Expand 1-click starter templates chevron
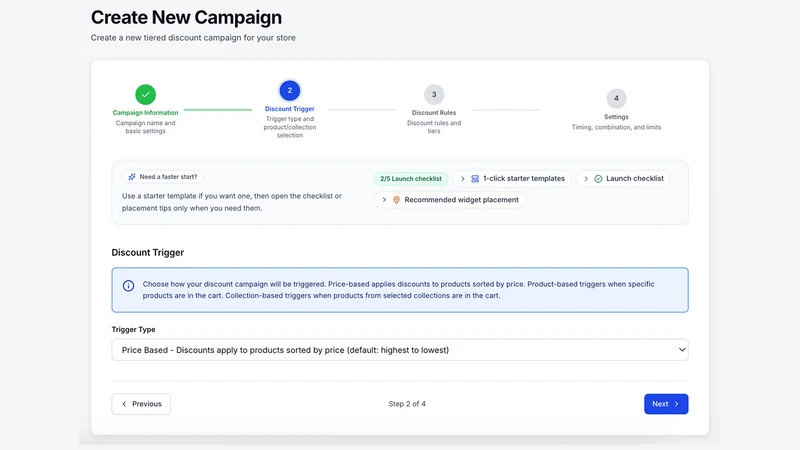Screen dimensions: 800x450 coord(463,179)
